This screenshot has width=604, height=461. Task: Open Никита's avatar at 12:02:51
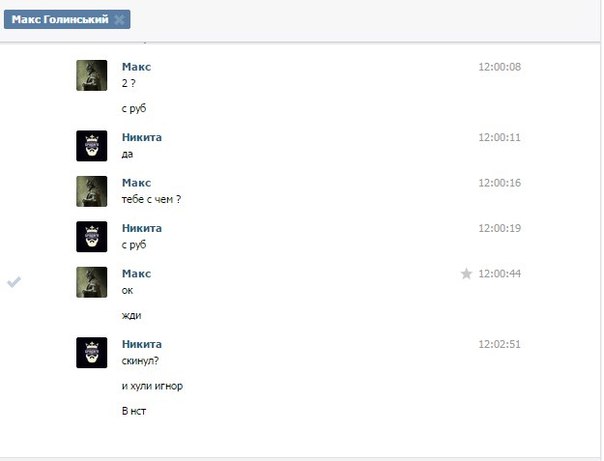point(92,353)
